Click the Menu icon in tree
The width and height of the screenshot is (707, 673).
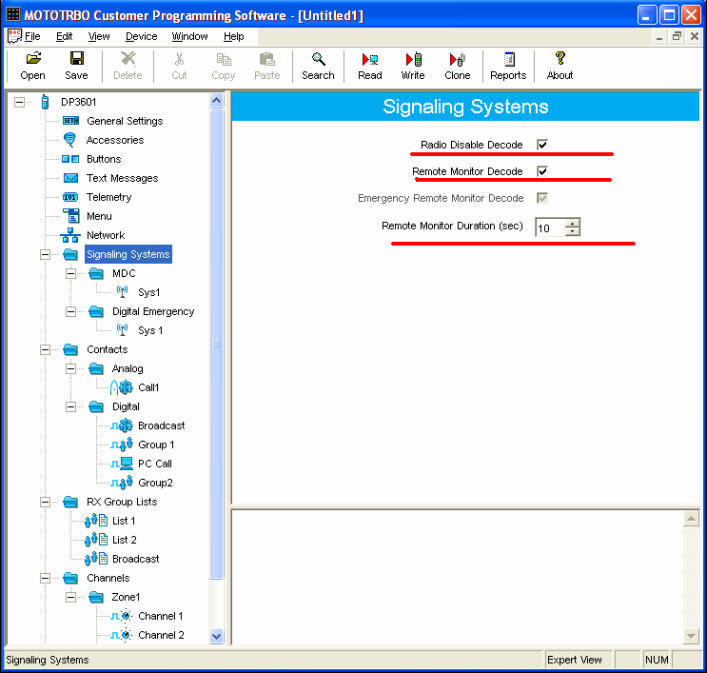(71, 216)
